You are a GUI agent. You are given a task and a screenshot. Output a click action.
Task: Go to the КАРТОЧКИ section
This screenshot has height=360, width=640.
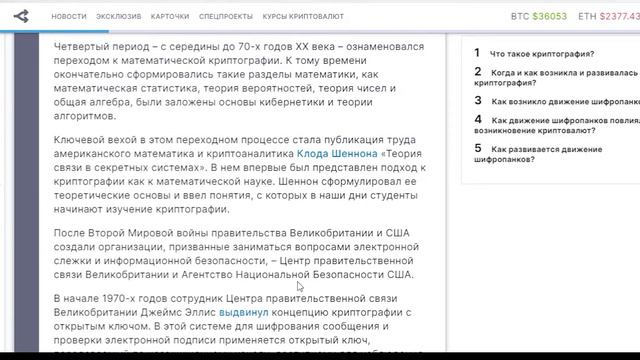pyautogui.click(x=170, y=16)
